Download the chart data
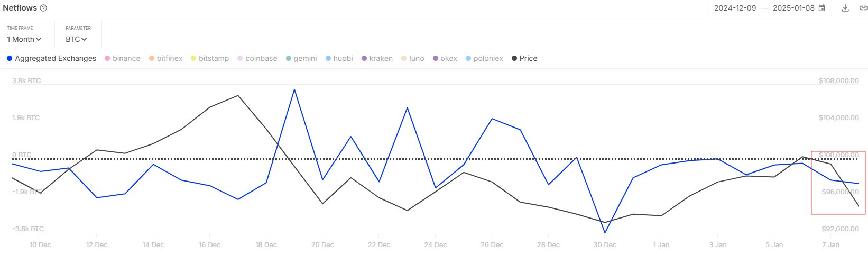 845,8
